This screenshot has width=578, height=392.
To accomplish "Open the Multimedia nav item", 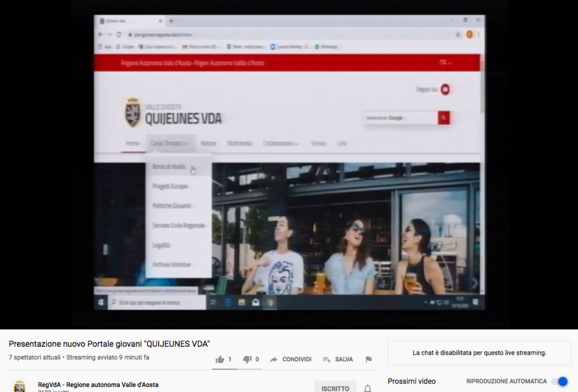I will [239, 143].
